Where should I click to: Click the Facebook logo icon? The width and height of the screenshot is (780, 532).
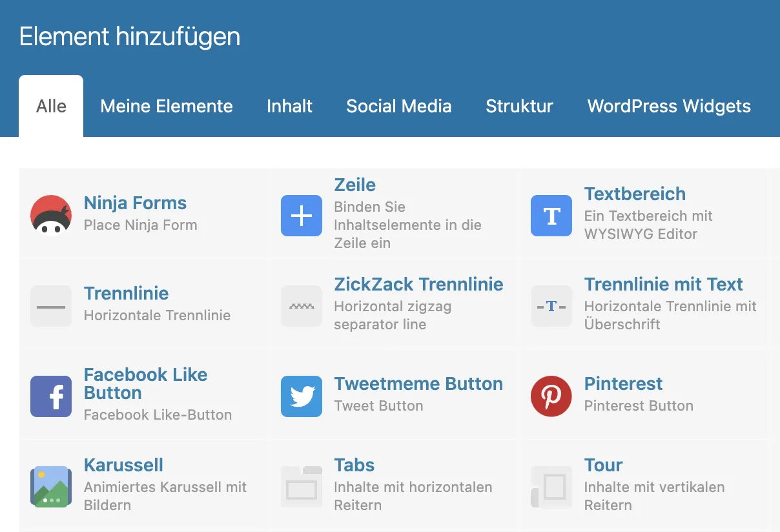(x=51, y=396)
